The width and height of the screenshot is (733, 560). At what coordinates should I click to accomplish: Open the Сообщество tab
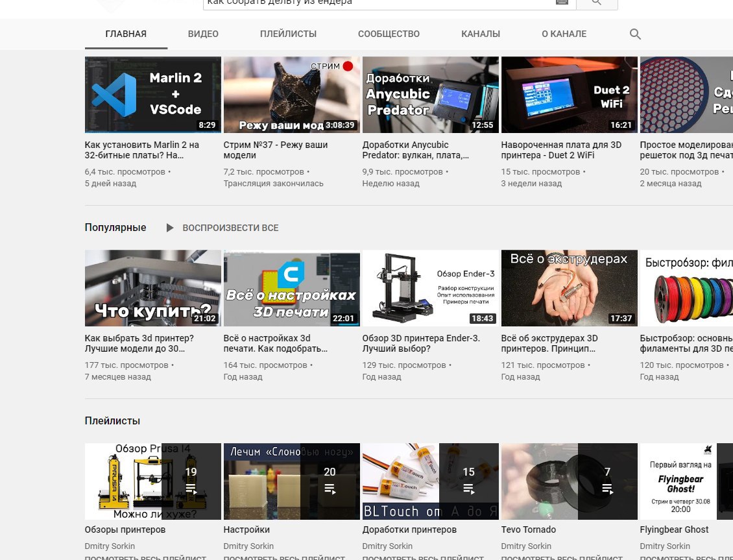click(x=389, y=34)
